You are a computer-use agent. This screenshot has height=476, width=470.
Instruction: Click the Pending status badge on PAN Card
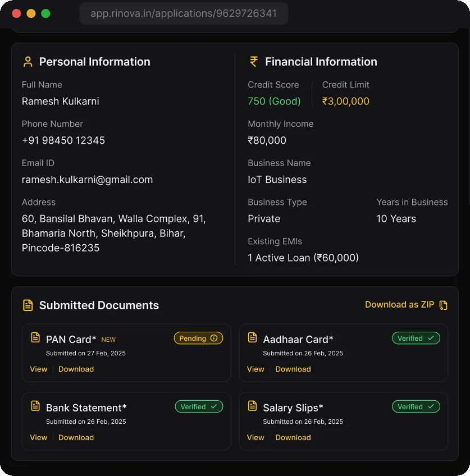click(x=198, y=338)
